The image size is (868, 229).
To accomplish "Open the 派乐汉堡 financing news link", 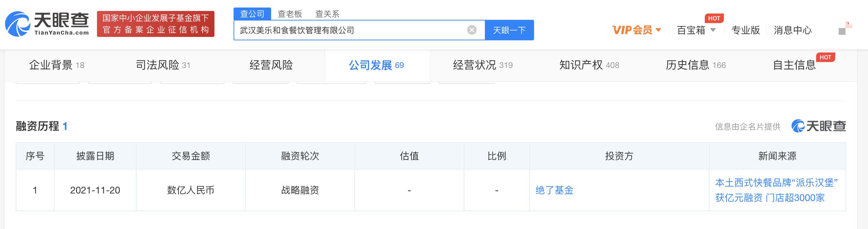I will (776, 190).
